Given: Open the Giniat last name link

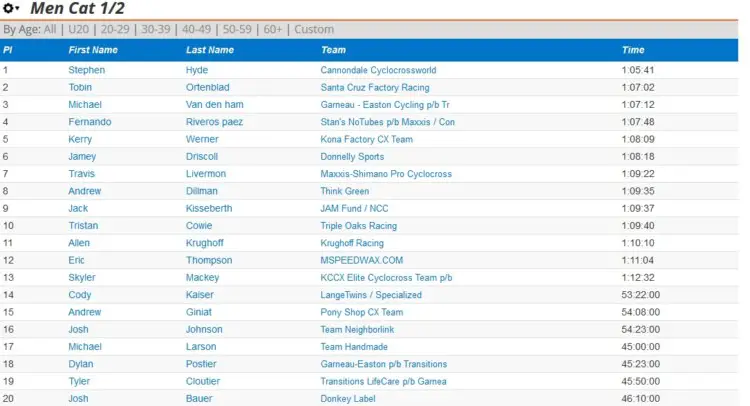Looking at the screenshot, I should (x=199, y=312).
